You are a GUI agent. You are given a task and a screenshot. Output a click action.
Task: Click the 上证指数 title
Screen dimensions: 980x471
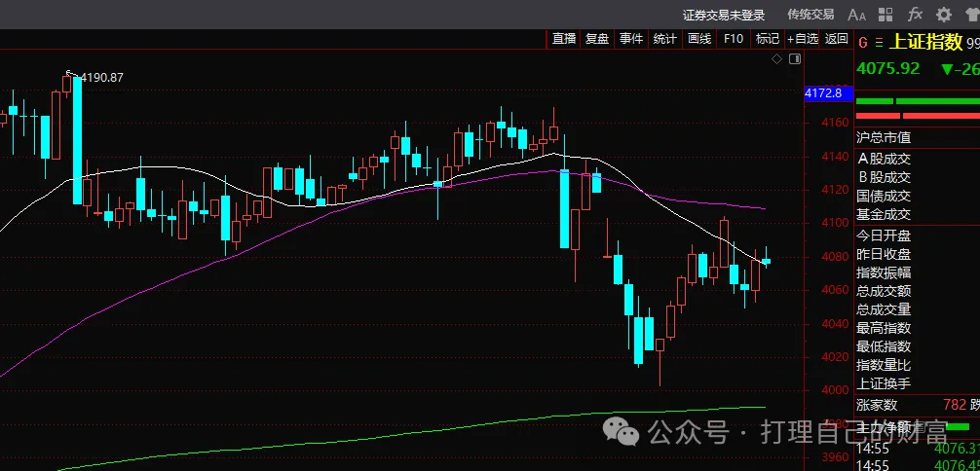click(925, 42)
